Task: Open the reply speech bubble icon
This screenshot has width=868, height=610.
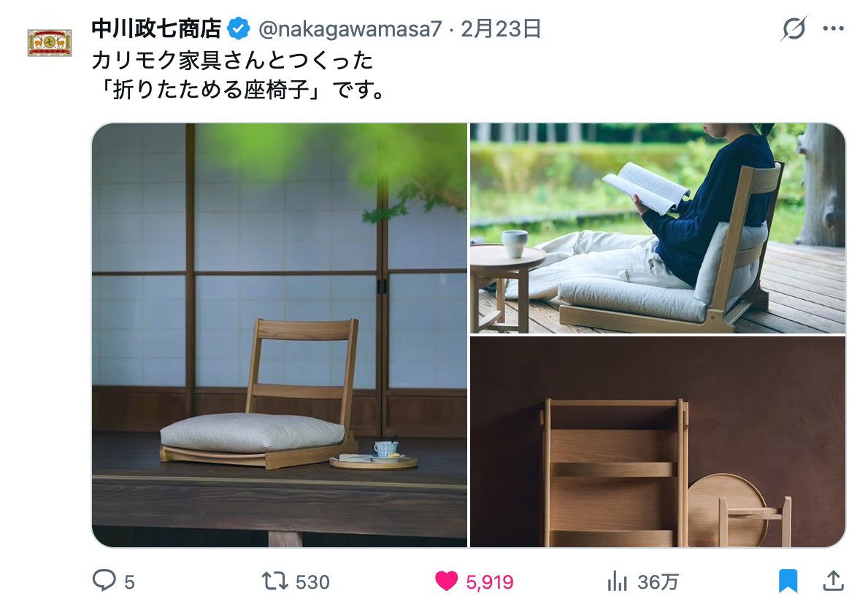Action: pyautogui.click(x=104, y=581)
